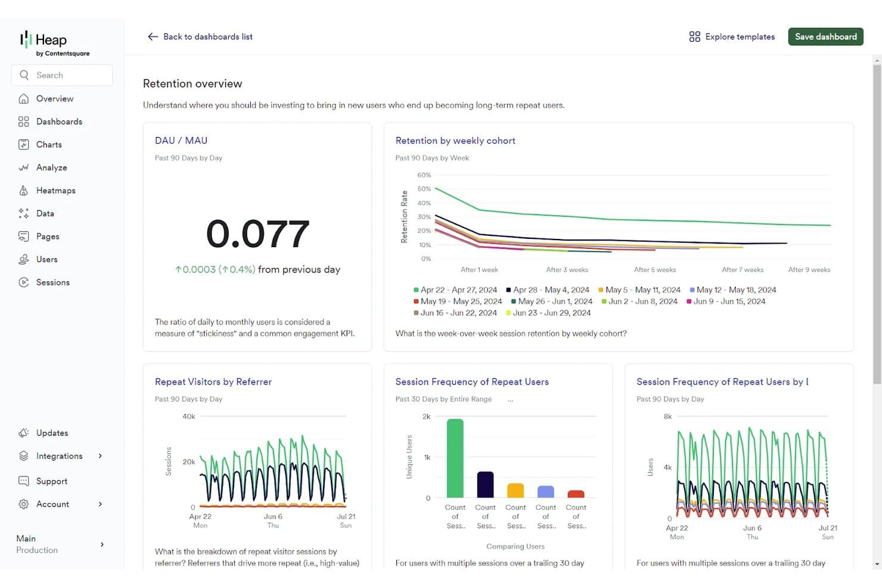Image resolution: width=882 pixels, height=588 pixels.
Task: Click the Support chat icon
Action: tap(24, 481)
